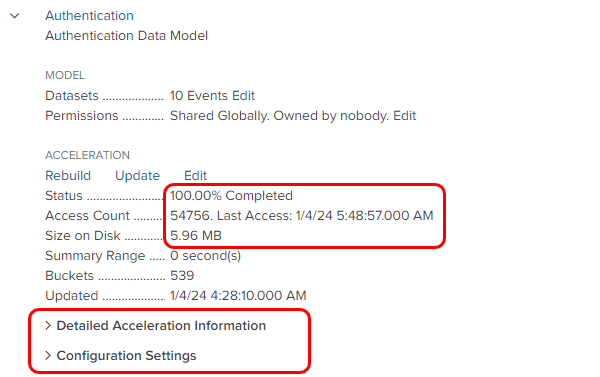The height and width of the screenshot is (377, 600).
Task: Select the '5.96 MB' size value
Action: [196, 235]
